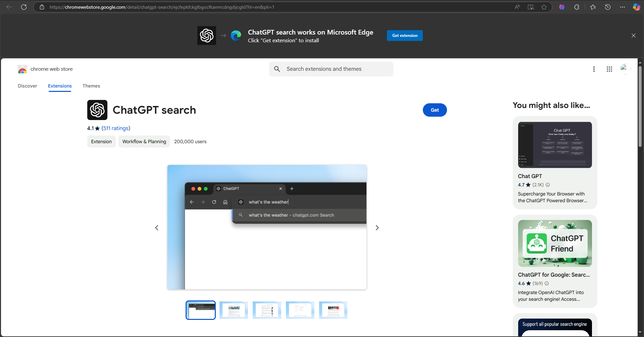Open browser History icon
644x337 pixels.
tap(608, 7)
